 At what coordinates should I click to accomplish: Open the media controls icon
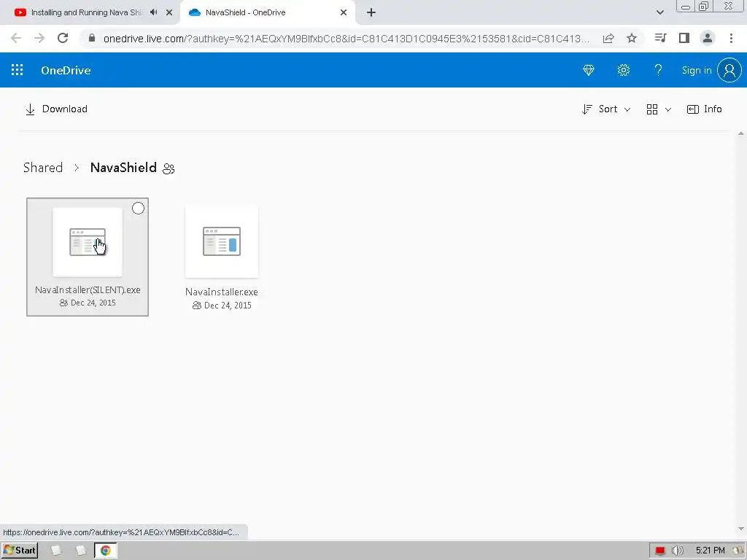661,38
